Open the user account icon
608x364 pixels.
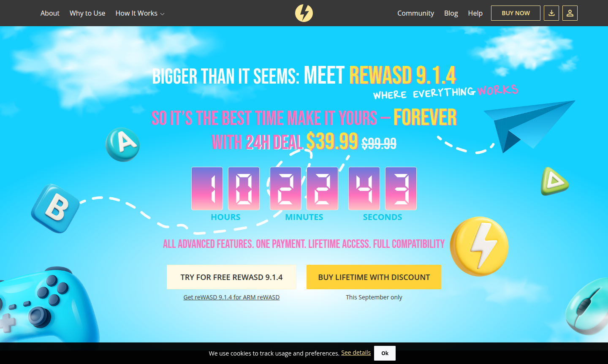coord(570,13)
